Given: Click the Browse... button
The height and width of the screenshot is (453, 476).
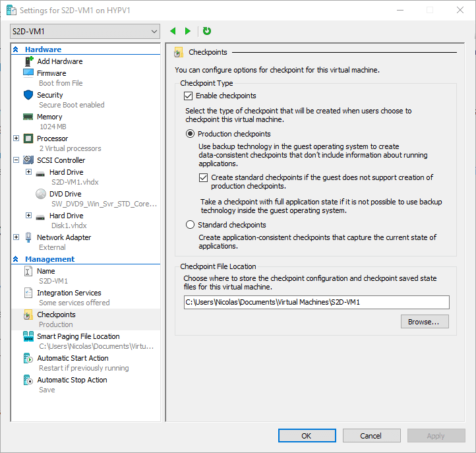Looking at the screenshot, I should tap(425, 322).
